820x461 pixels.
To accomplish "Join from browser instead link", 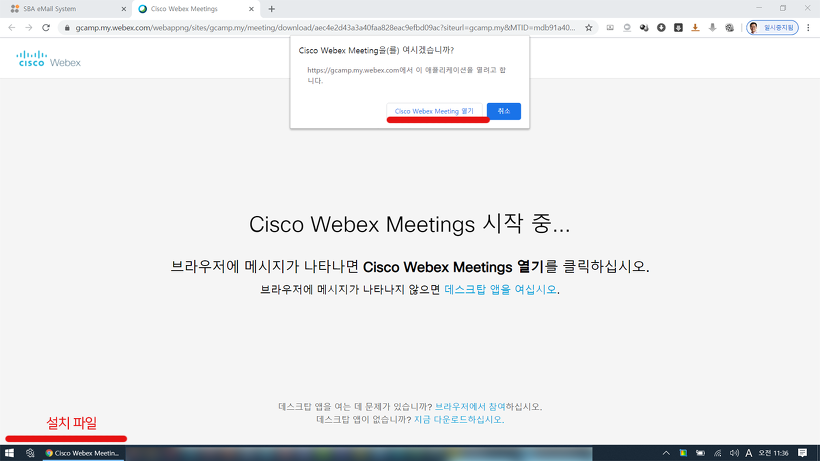I will pos(470,406).
